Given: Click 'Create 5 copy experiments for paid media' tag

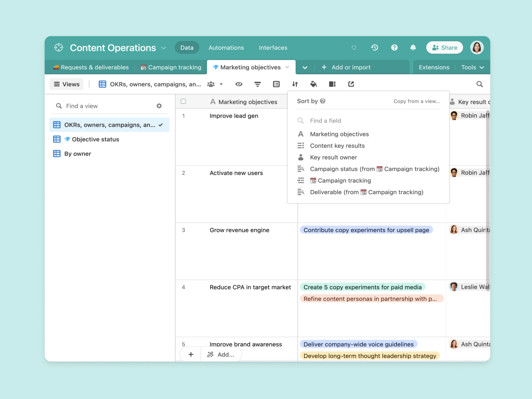Looking at the screenshot, I should click(362, 287).
